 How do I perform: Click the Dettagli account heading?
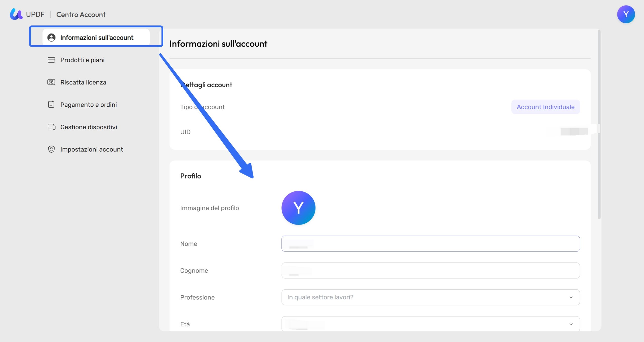tap(206, 85)
